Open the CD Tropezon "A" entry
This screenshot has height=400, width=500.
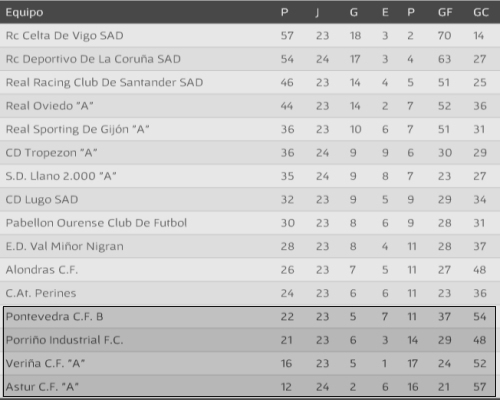51,153
